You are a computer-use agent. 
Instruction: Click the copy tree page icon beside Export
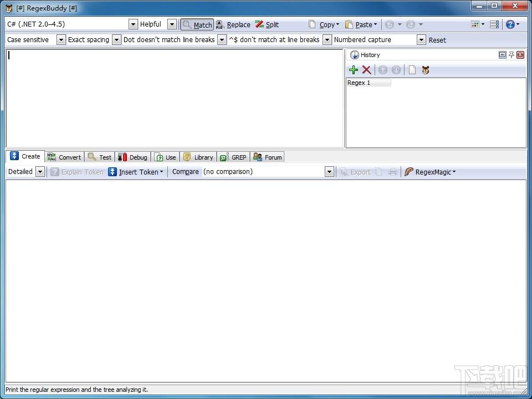(x=379, y=172)
